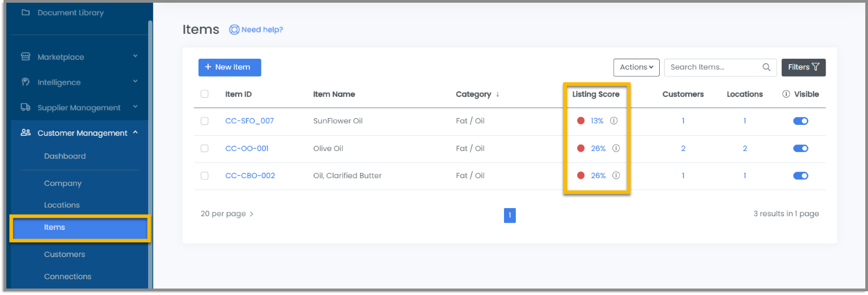
Task: Click the Need help lifebuoy icon
Action: (234, 30)
